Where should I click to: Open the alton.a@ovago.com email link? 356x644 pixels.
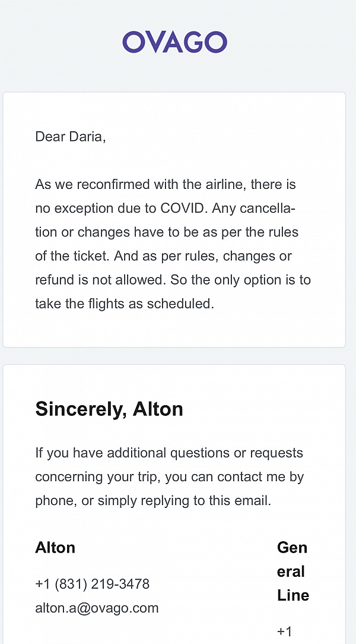[97, 608]
